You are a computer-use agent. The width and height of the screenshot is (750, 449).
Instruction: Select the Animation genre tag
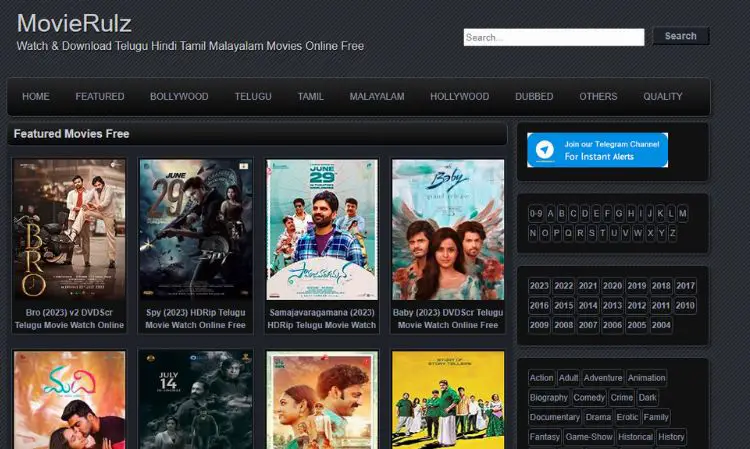(x=646, y=378)
